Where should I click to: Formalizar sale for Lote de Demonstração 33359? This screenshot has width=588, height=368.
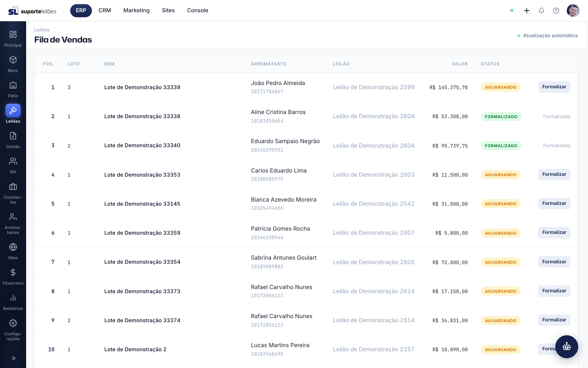click(x=554, y=232)
